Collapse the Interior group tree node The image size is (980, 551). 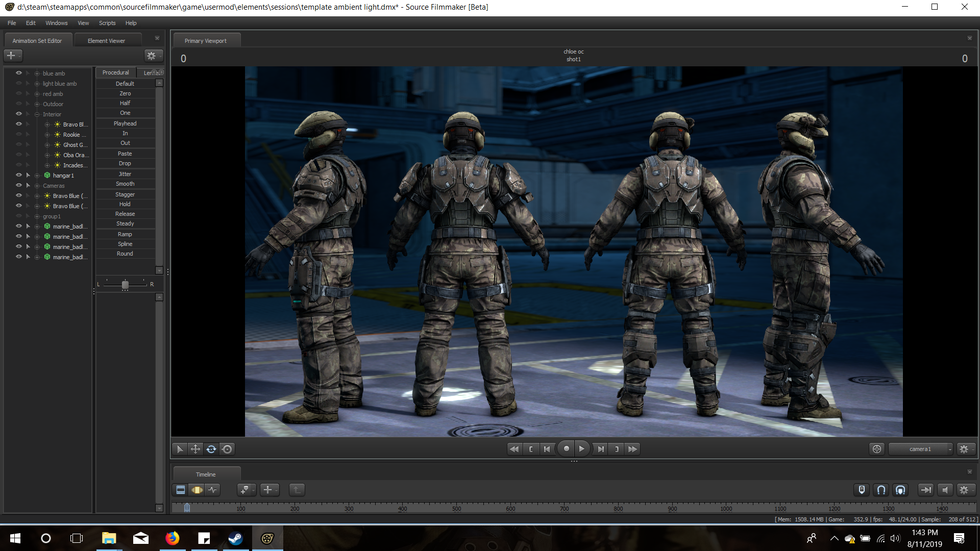pyautogui.click(x=37, y=114)
